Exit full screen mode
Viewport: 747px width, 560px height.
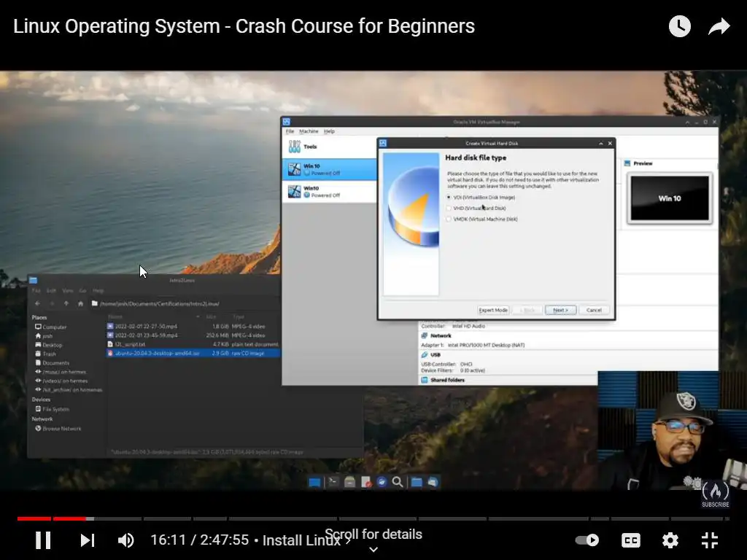pos(710,540)
